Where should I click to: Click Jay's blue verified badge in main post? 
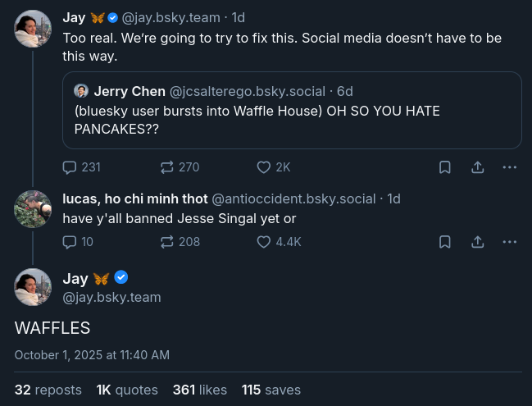[121, 277]
